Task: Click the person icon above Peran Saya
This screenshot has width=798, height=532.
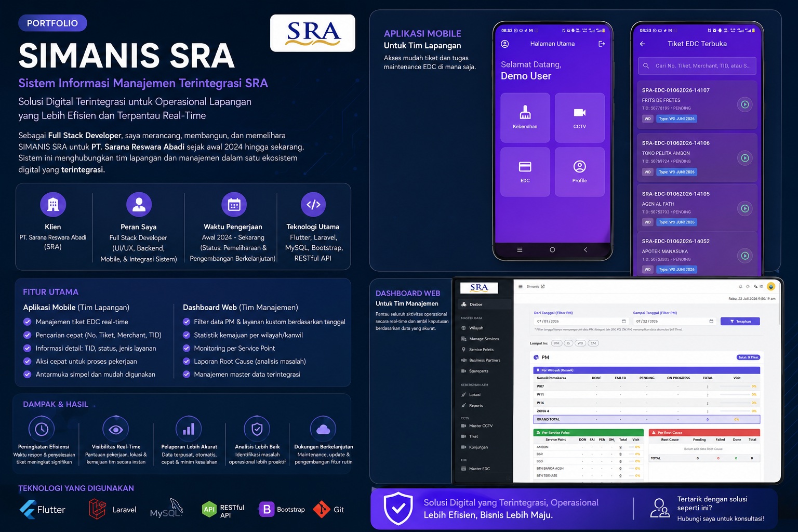Action: [139, 205]
